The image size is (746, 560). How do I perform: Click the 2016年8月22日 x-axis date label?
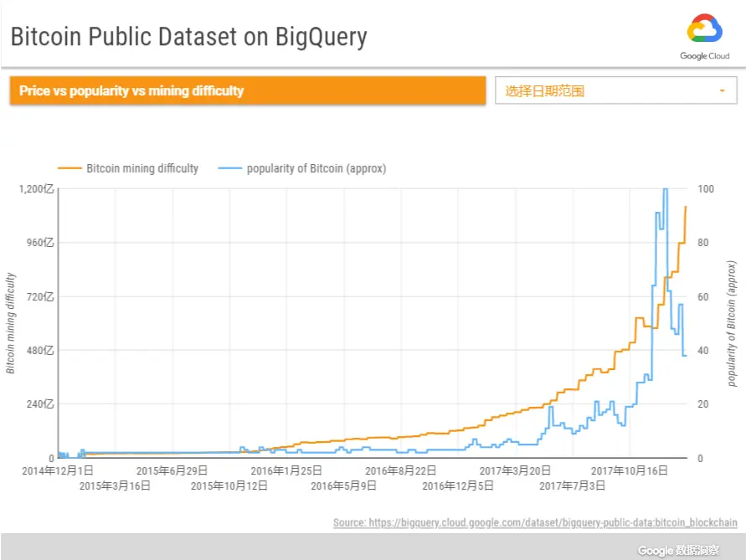(400, 470)
